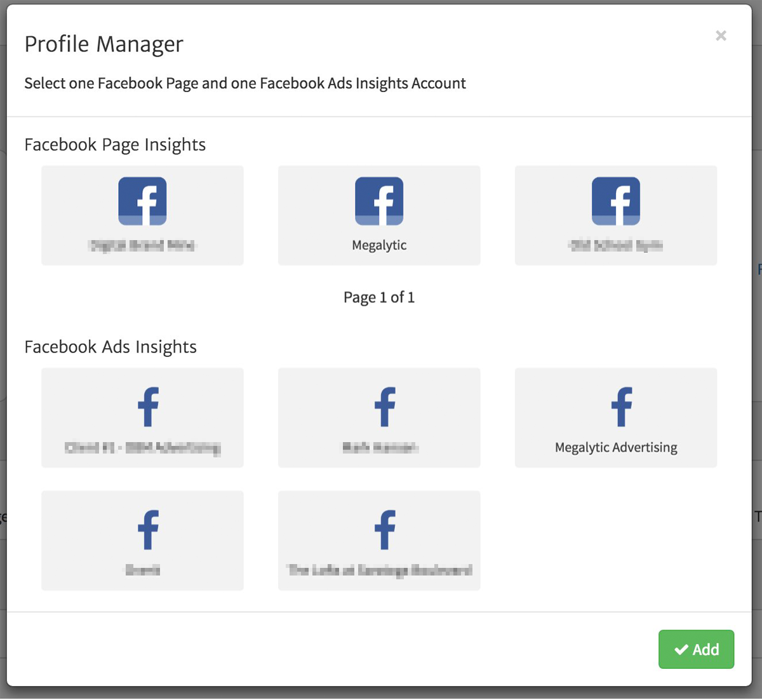Select the Megalytic page name label
This screenshot has height=700, width=762.
tap(379, 245)
